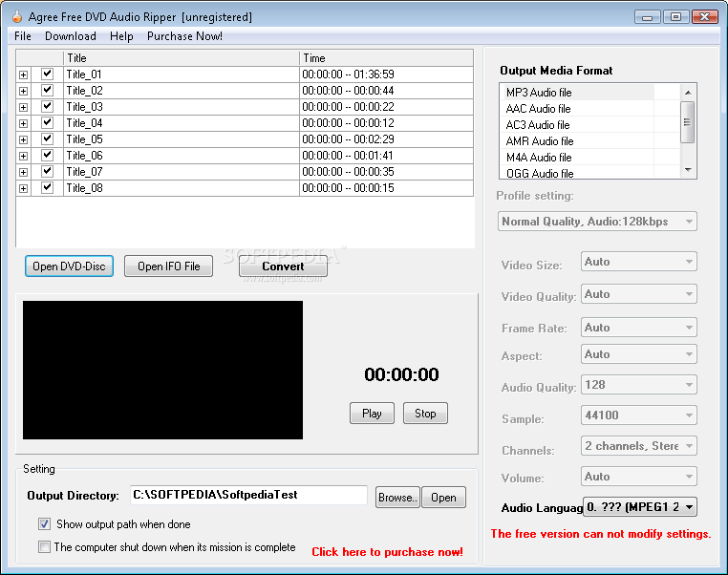Click the Stop button
This screenshot has width=728, height=575.
click(425, 413)
